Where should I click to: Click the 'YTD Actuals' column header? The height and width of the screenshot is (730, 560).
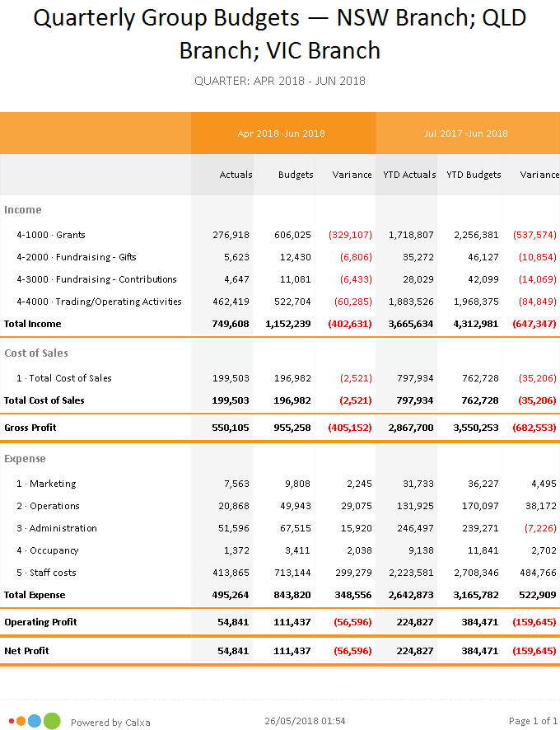tap(409, 175)
